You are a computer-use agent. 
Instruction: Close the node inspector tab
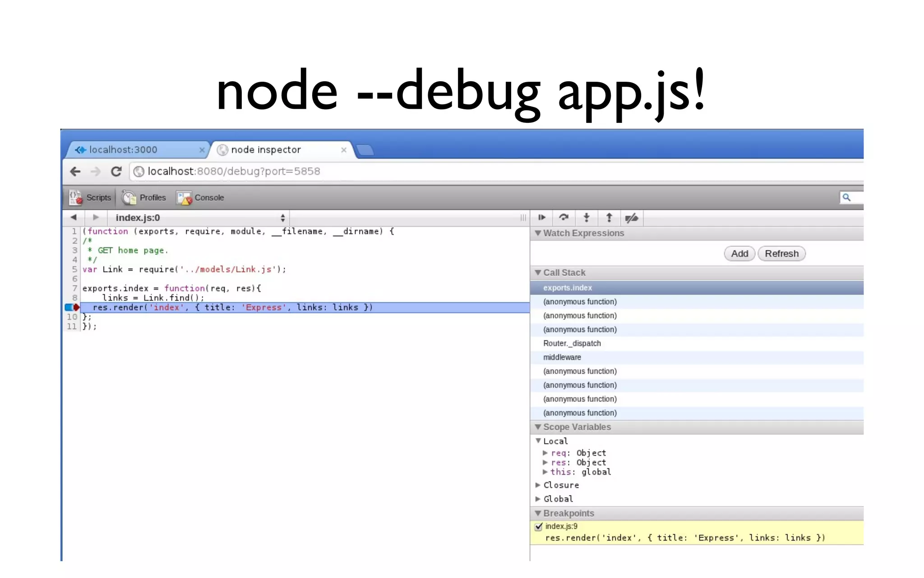point(344,150)
